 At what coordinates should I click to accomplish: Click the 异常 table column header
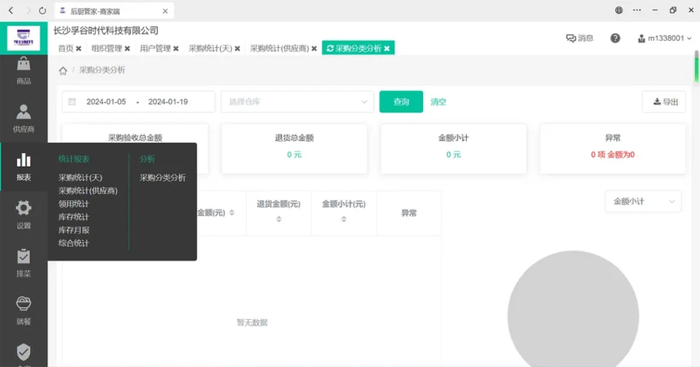point(409,213)
